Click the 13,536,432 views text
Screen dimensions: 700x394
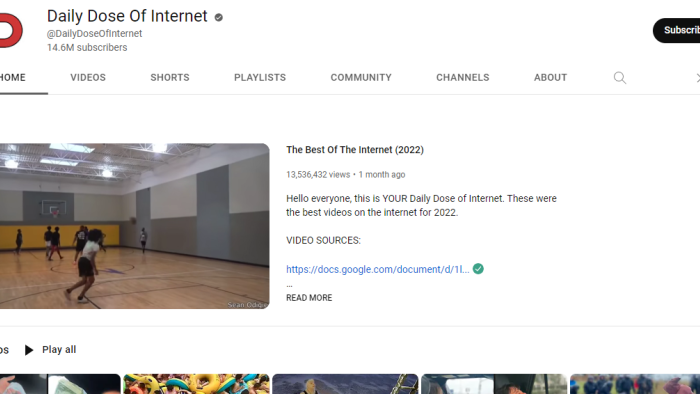318,174
